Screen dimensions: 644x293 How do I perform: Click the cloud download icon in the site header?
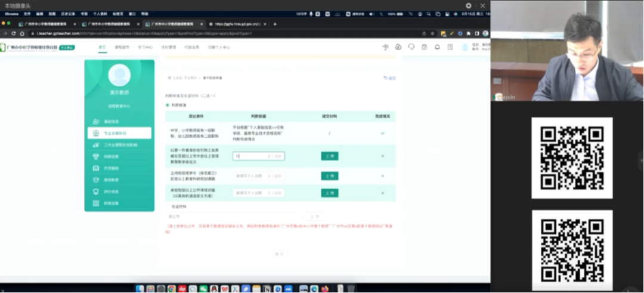398,47
